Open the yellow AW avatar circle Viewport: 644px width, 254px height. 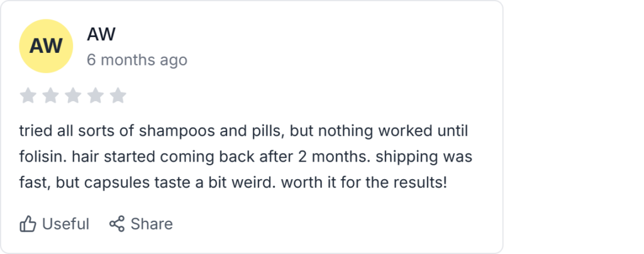coord(46,46)
